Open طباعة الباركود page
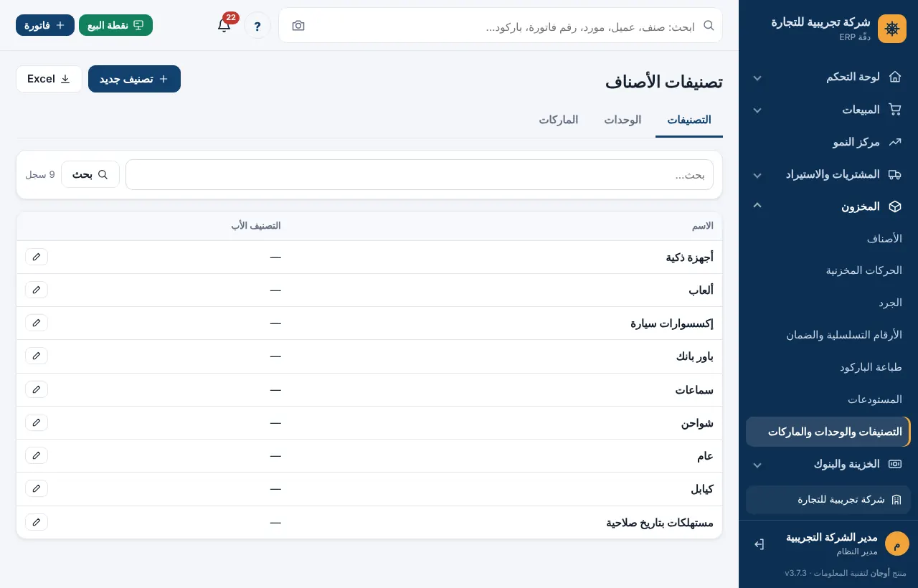 click(828, 367)
